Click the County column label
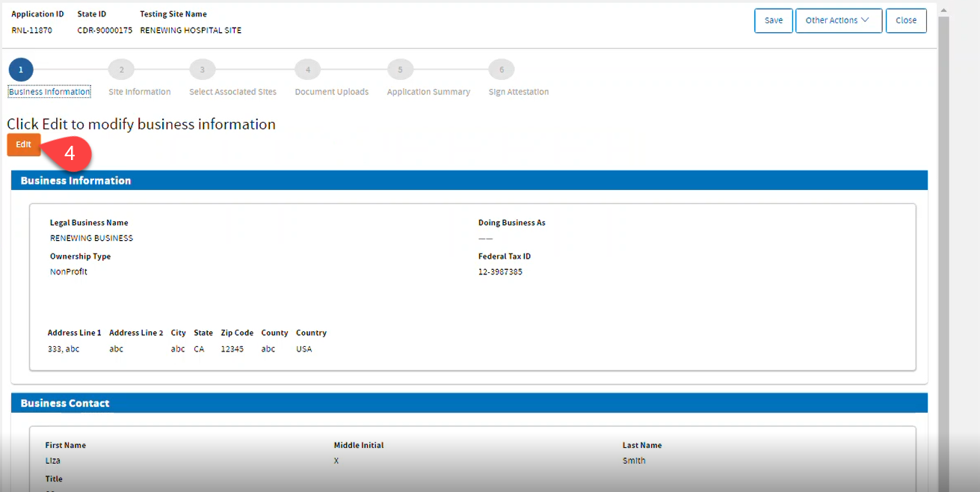Screen dimensions: 980x492 tap(274, 333)
